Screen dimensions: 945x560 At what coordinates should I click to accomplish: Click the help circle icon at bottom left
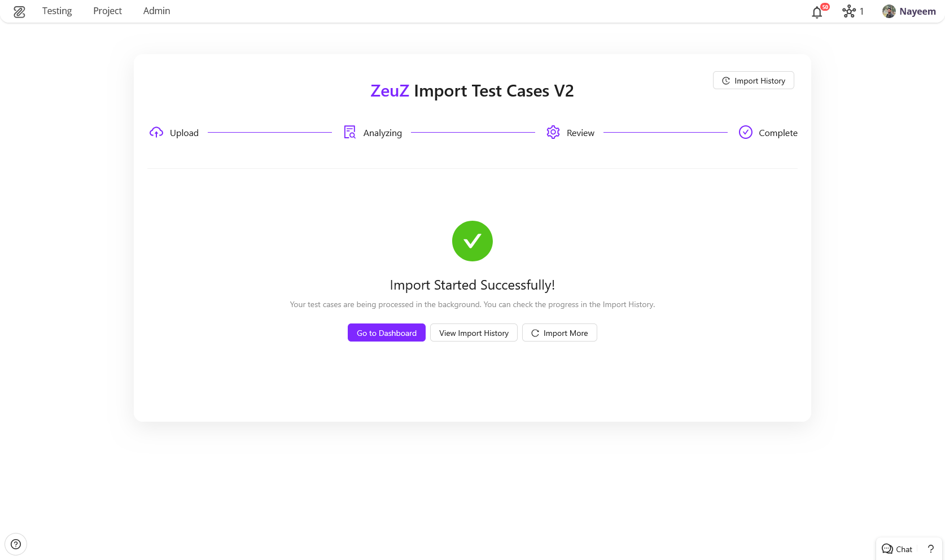(16, 544)
